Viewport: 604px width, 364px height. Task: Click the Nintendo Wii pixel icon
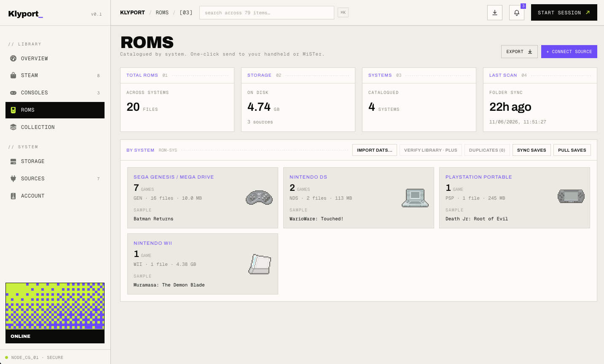[260, 264]
